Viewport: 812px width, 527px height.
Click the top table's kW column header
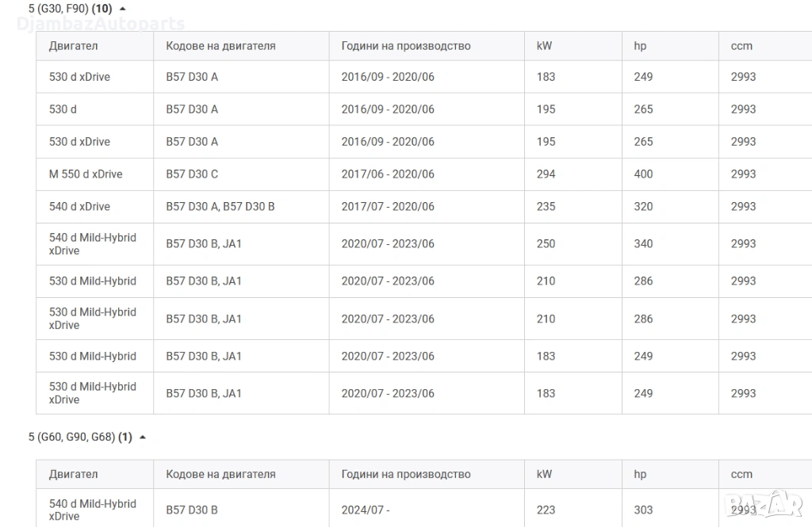click(x=544, y=46)
